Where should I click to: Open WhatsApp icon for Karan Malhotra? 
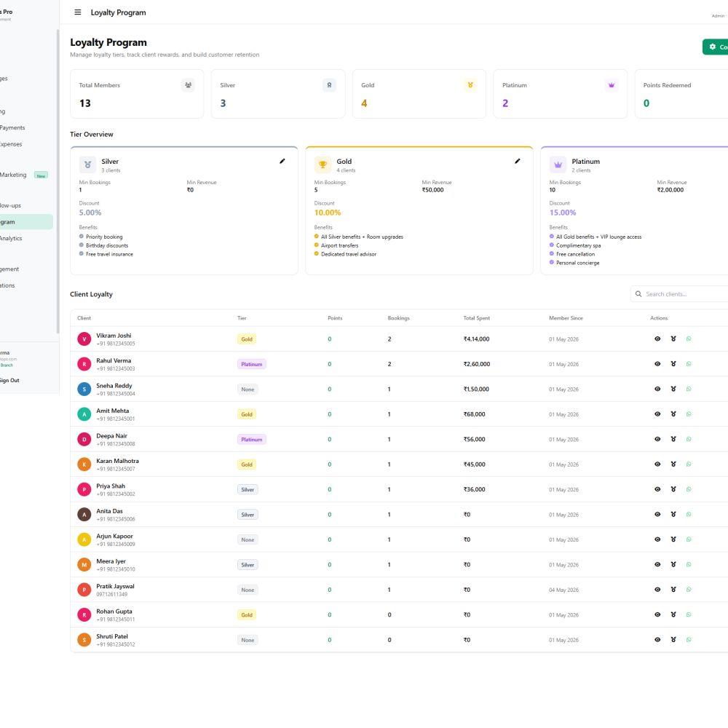[689, 464]
